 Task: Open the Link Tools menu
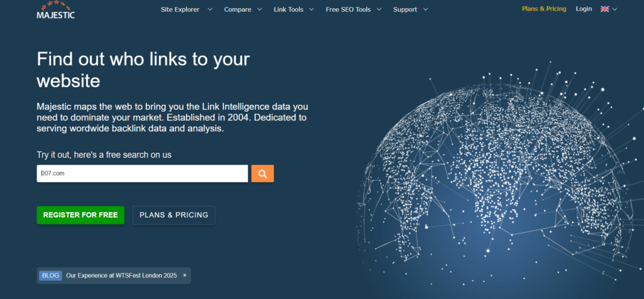tap(288, 9)
